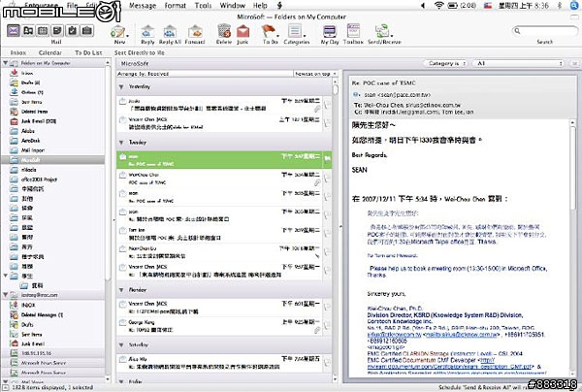Click the New message icon

point(117,32)
